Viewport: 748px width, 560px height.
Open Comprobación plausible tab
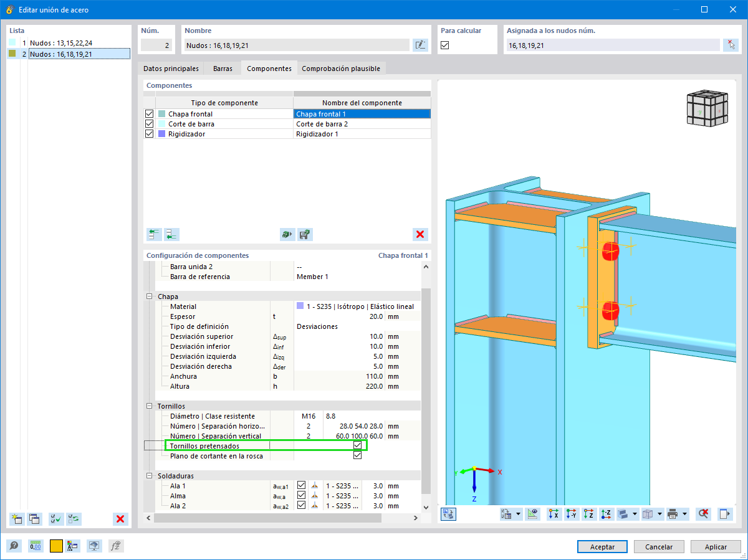(341, 69)
